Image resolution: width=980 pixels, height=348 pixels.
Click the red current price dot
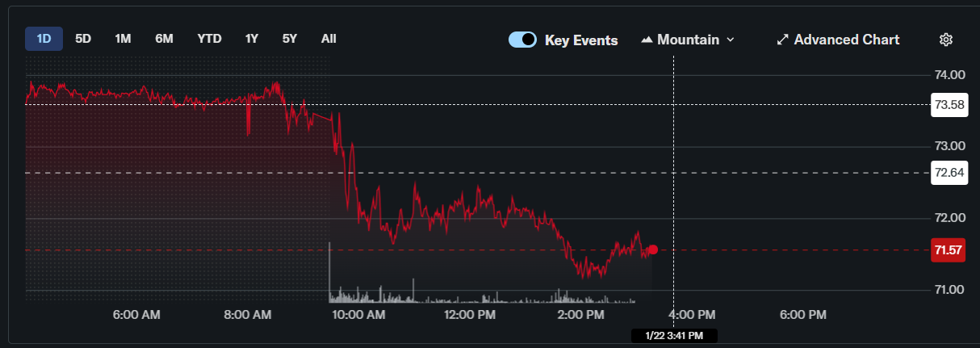click(x=652, y=250)
